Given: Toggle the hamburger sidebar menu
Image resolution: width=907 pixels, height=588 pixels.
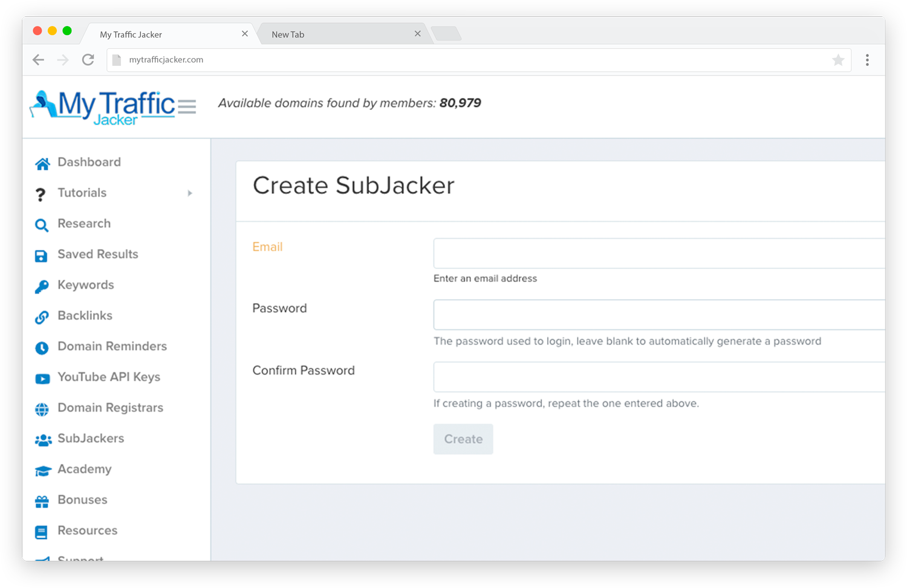Looking at the screenshot, I should (187, 106).
